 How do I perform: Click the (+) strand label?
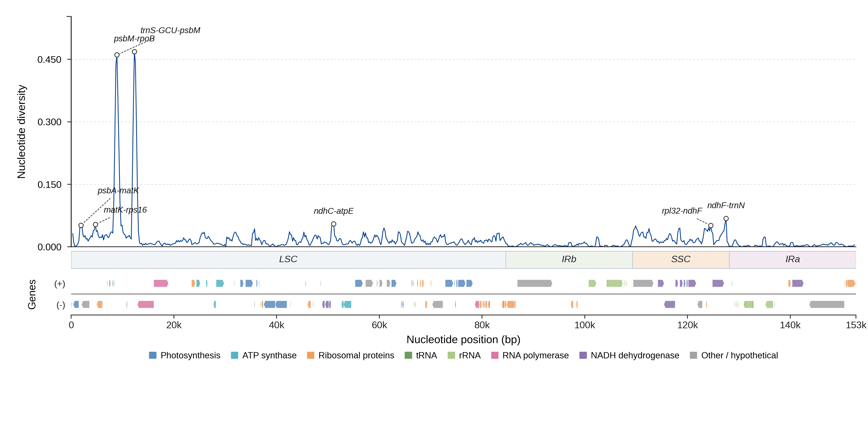pyautogui.click(x=60, y=284)
